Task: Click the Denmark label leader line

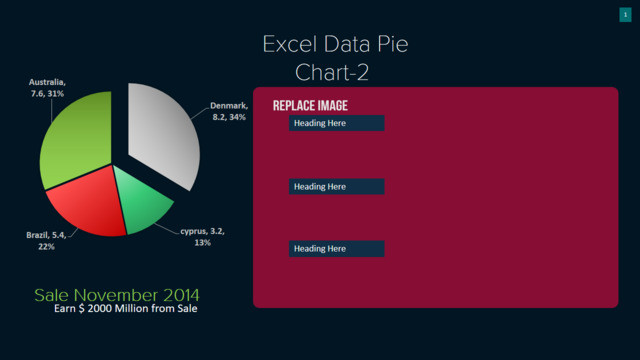Action: 200,113
